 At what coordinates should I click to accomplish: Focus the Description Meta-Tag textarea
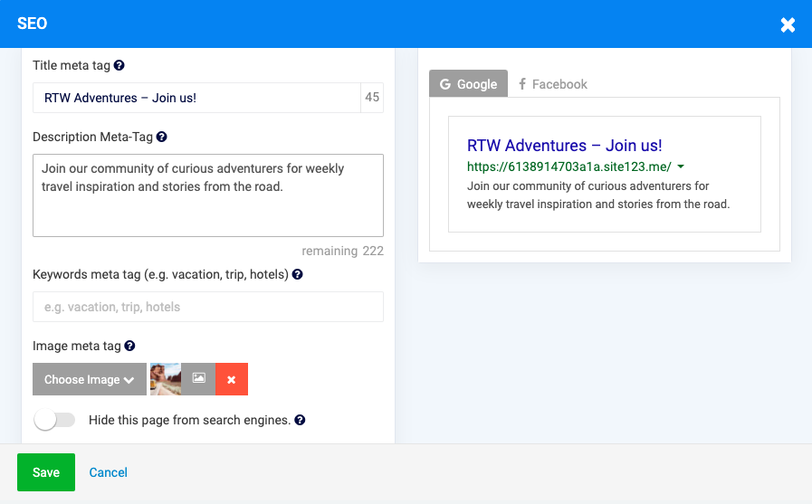[208, 195]
